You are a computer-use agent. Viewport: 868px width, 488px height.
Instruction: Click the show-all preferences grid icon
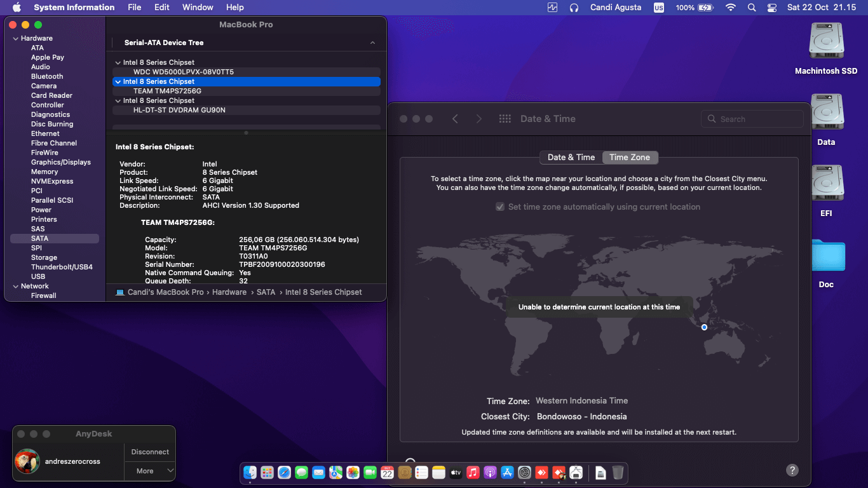[x=505, y=119]
